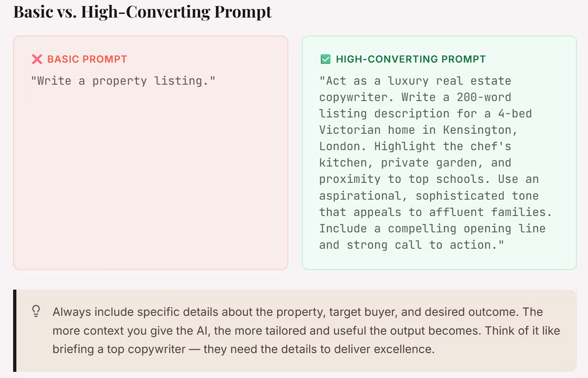The image size is (588, 378).
Task: Click the HIGH-CONVERTING PROMPT label
Action: [411, 59]
